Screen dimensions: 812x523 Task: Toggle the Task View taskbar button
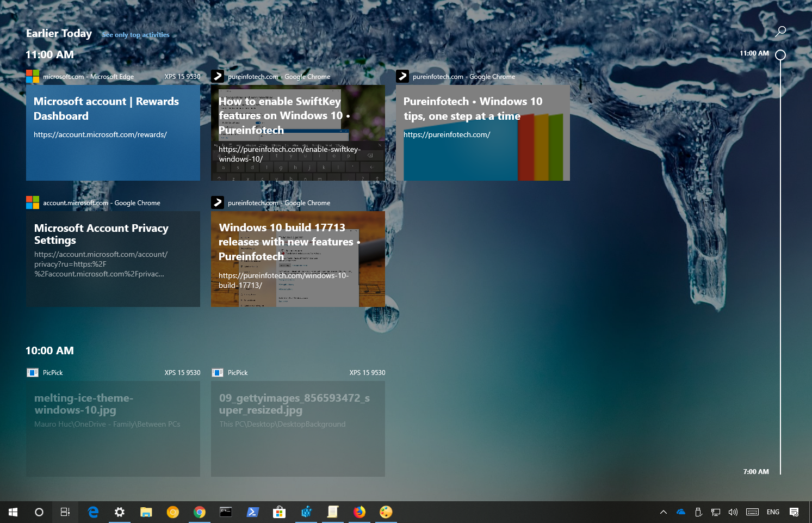pos(65,512)
